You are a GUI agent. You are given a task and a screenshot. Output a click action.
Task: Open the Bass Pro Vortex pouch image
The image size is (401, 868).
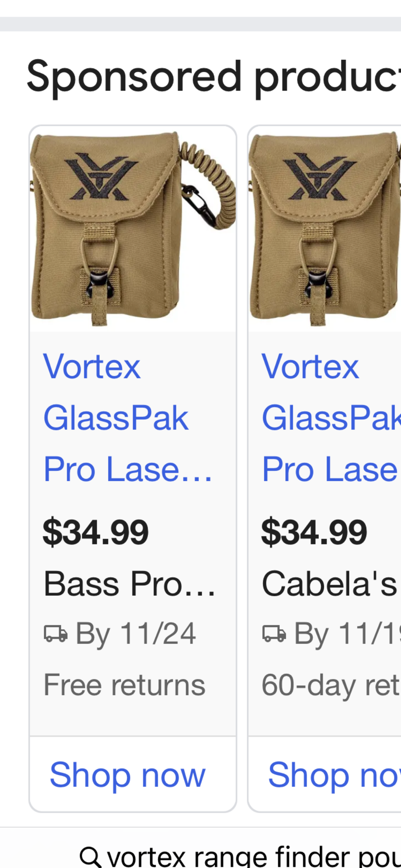pyautogui.click(x=133, y=229)
